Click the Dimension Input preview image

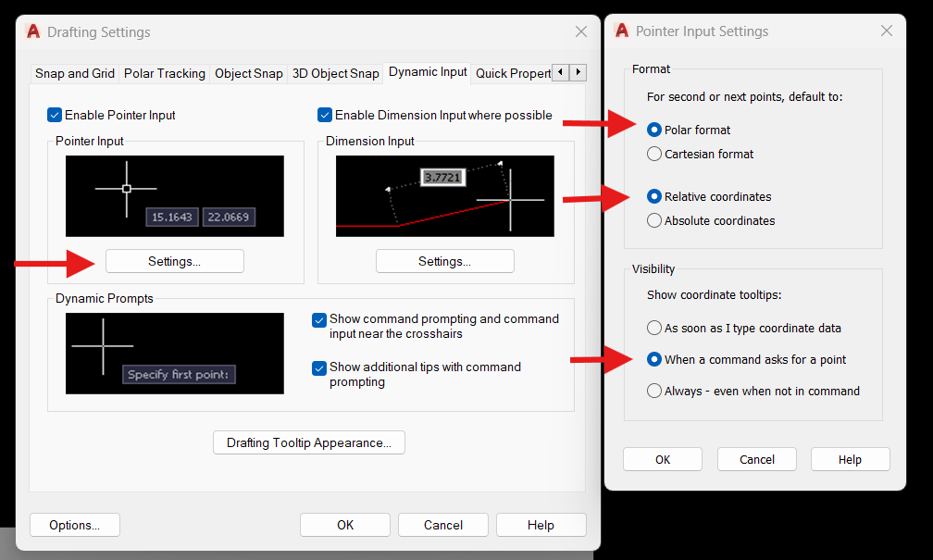point(444,196)
